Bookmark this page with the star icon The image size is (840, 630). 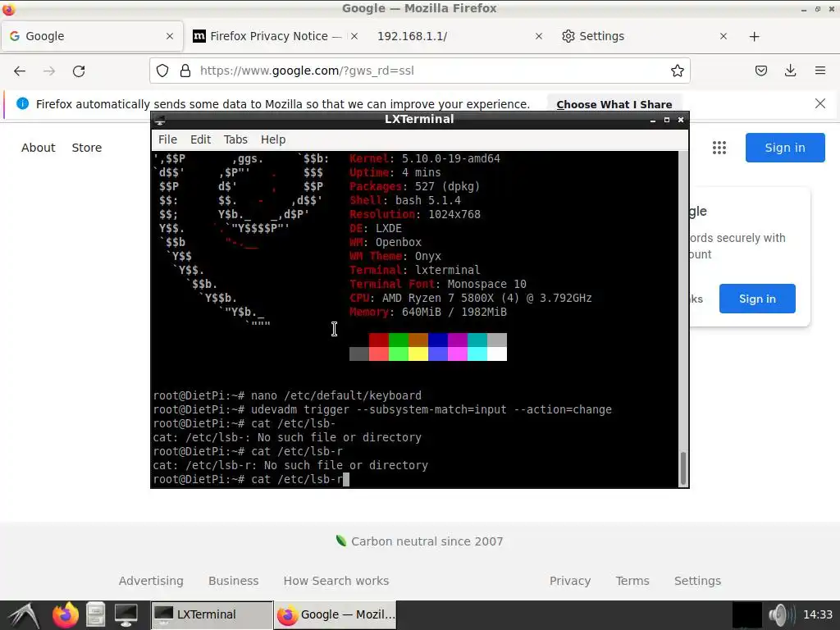click(x=677, y=71)
